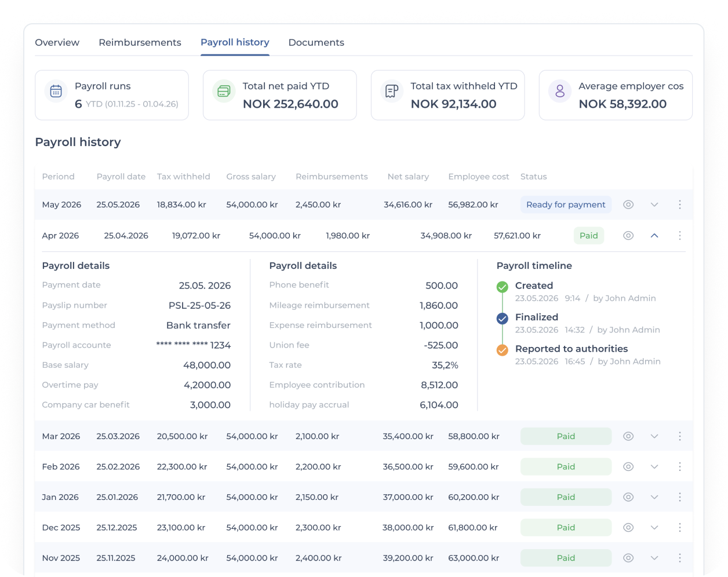This screenshot has width=728, height=577.
Task: Click the Net salary column header
Action: pyautogui.click(x=408, y=177)
